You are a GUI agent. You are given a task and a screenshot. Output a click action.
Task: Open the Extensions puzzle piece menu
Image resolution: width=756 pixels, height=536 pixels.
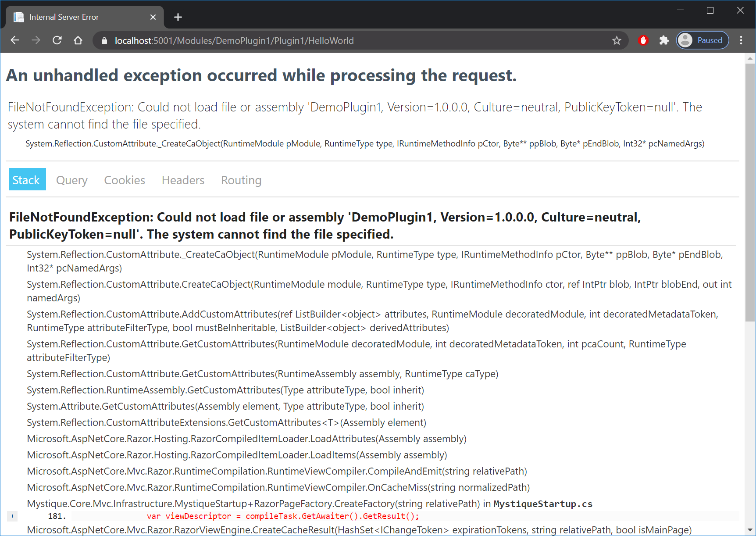(664, 40)
